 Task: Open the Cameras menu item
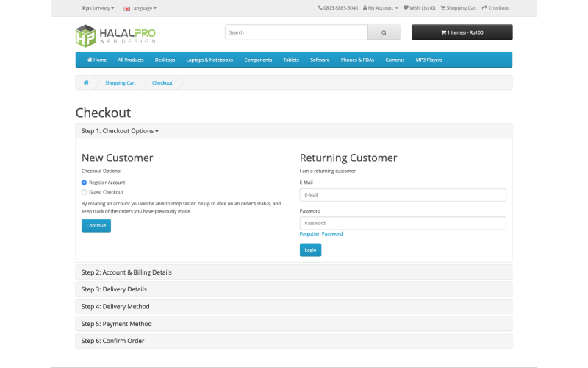pyautogui.click(x=395, y=60)
